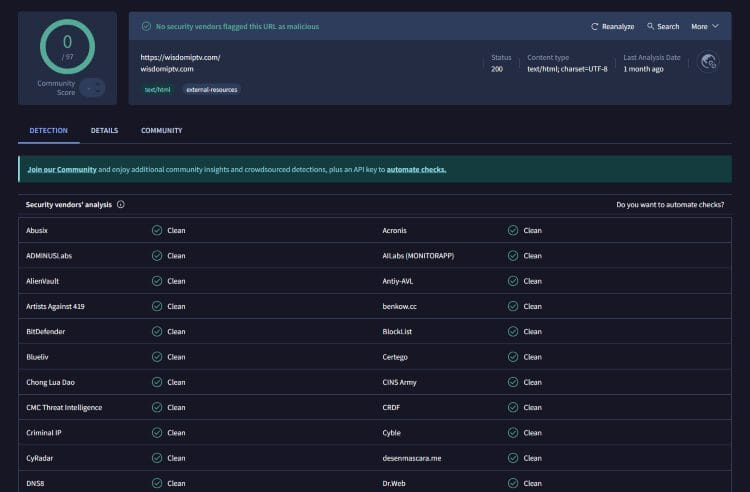The height and width of the screenshot is (492, 750).
Task: Select the Detection tab
Action: point(49,131)
